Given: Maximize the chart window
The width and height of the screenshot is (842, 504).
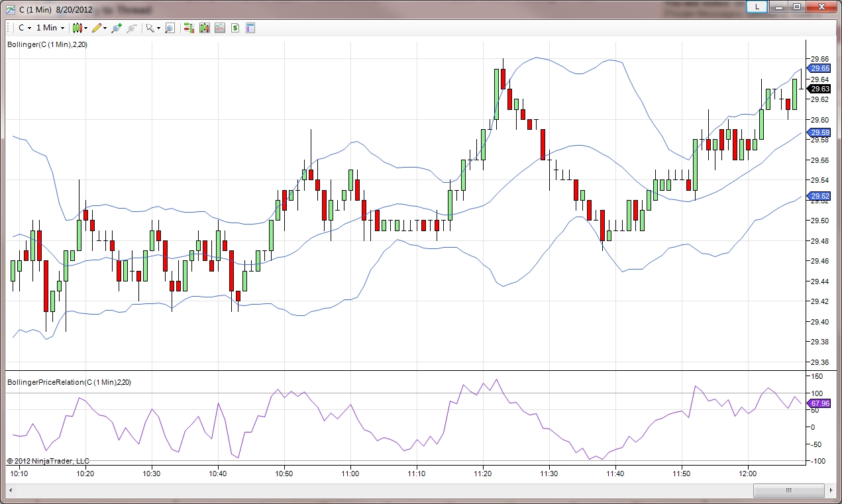Looking at the screenshot, I should point(797,7).
